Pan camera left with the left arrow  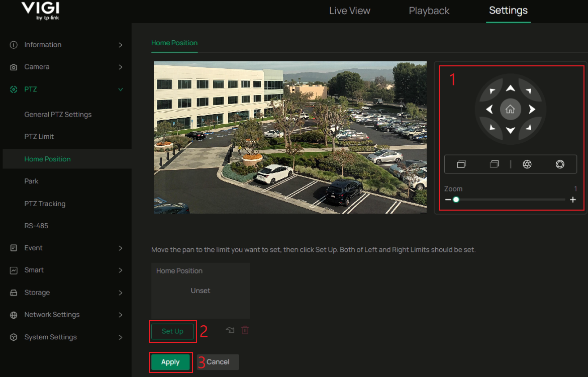489,109
